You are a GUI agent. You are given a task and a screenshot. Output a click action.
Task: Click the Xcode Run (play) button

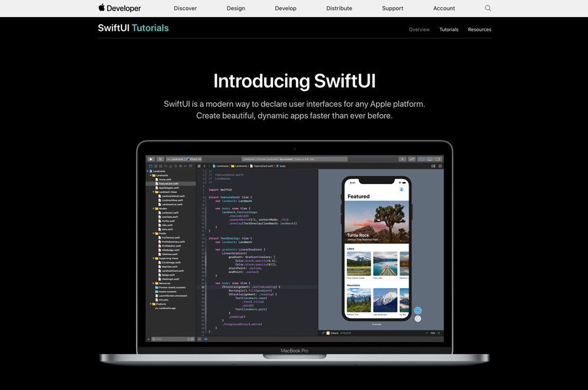pyautogui.click(x=151, y=159)
